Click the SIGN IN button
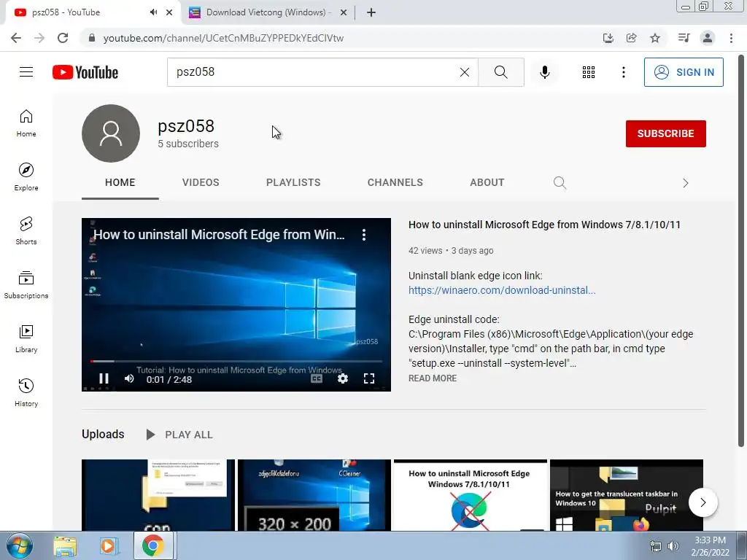The height and width of the screenshot is (560, 747). (683, 72)
